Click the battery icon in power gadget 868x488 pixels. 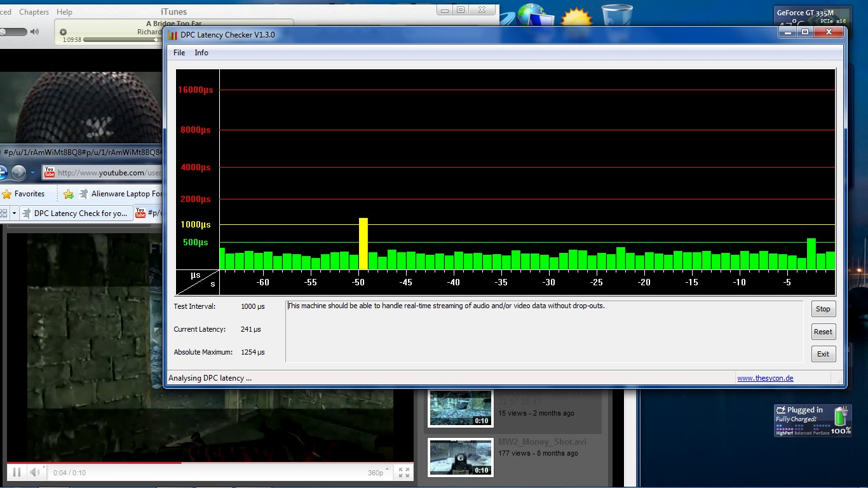[841, 417]
